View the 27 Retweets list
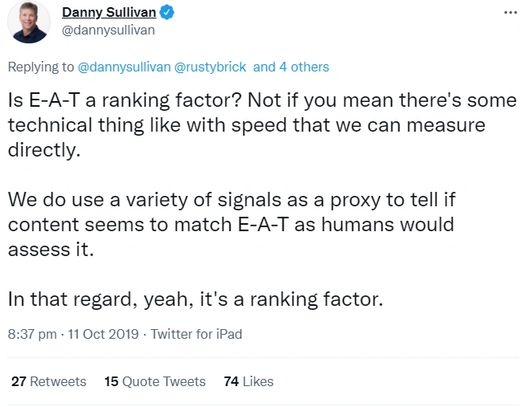532x407 pixels. click(49, 381)
